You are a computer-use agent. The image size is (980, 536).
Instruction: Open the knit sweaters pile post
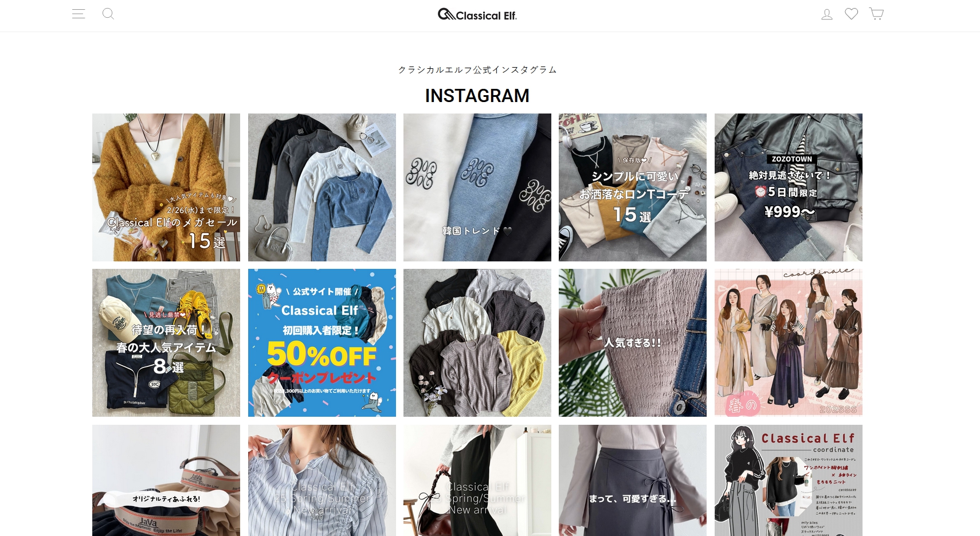click(x=477, y=343)
